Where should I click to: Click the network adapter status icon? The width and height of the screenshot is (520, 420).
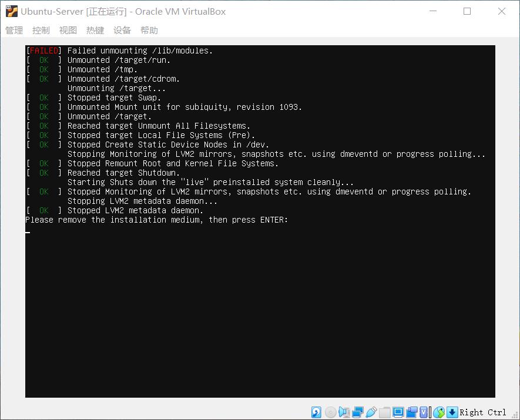[357, 412]
